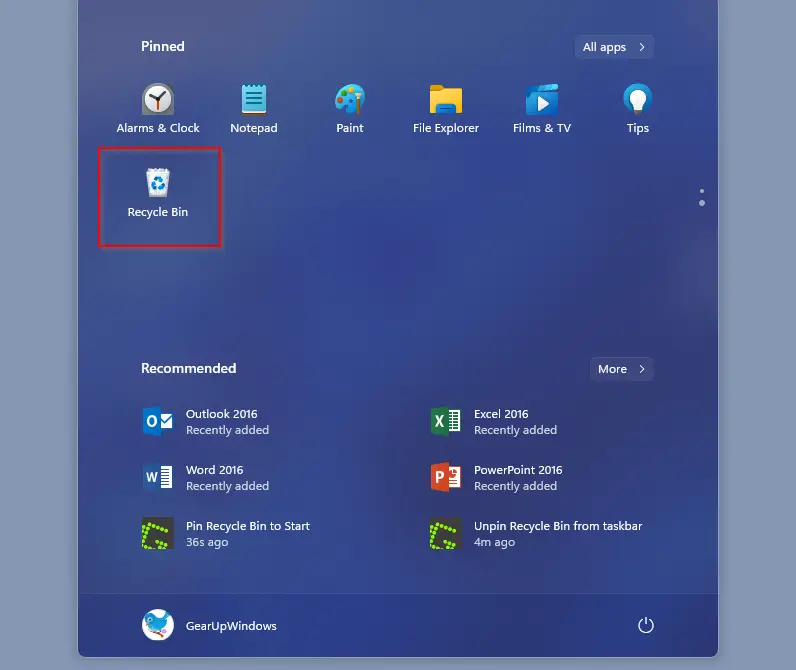The height and width of the screenshot is (670, 796).
Task: Click the power button icon
Action: click(645, 625)
